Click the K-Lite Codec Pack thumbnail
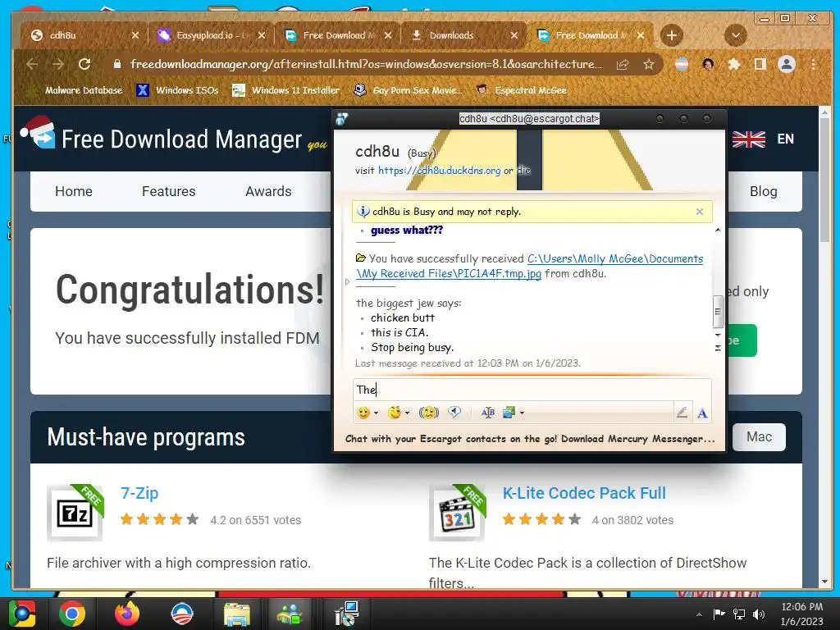 click(457, 513)
